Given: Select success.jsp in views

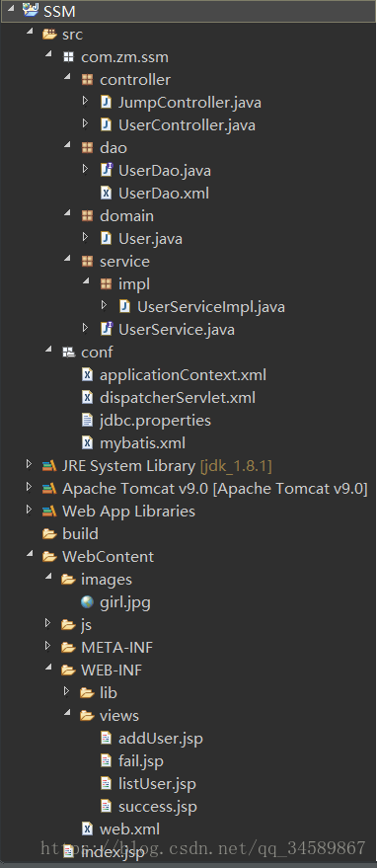Looking at the screenshot, I should (158, 807).
